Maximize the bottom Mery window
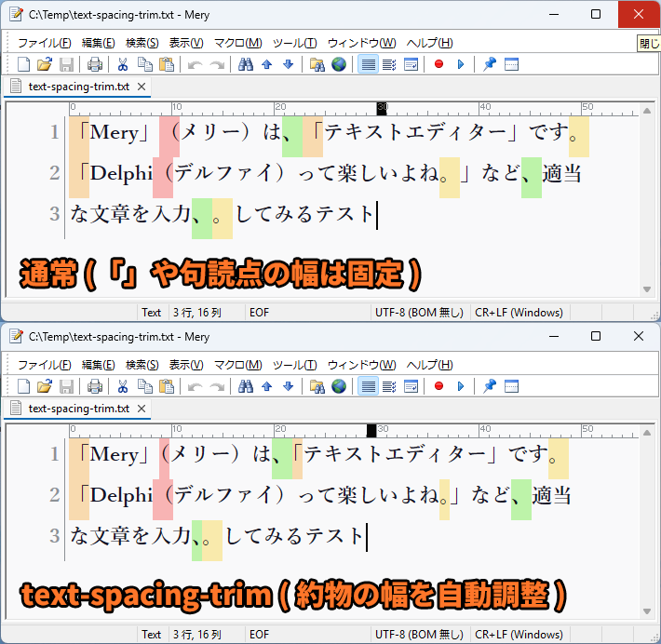Screen dimensions: 661x644 [596, 336]
